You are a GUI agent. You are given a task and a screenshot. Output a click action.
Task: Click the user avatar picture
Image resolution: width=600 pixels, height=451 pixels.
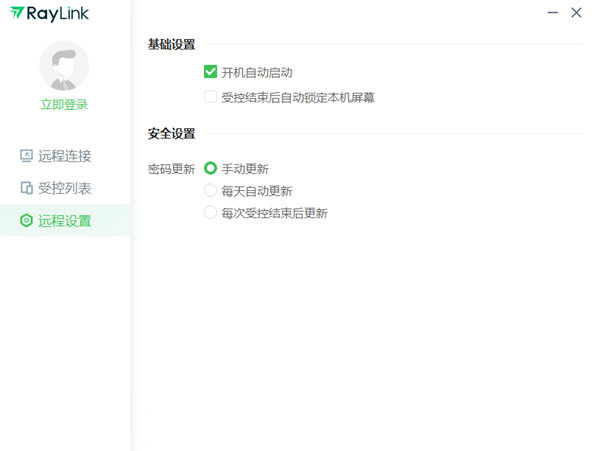[64, 66]
